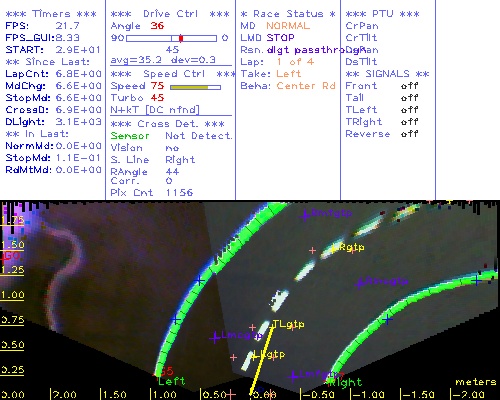Click the yellow LRgtp marker label

pos(349,247)
